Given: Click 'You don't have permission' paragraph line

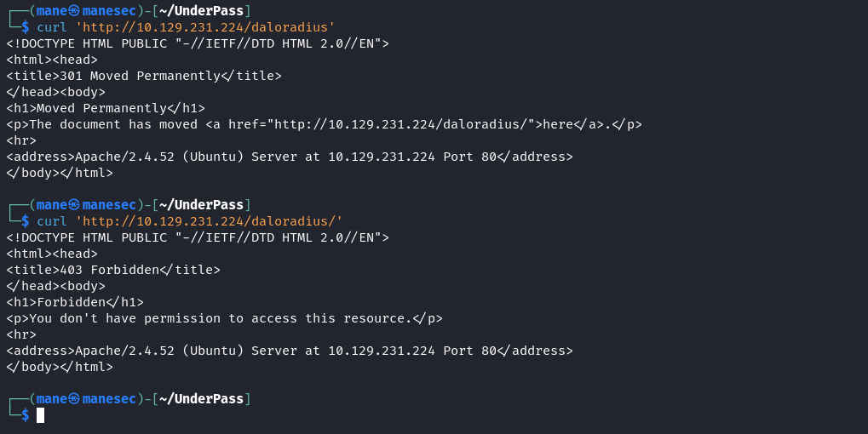Looking at the screenshot, I should point(224,318).
